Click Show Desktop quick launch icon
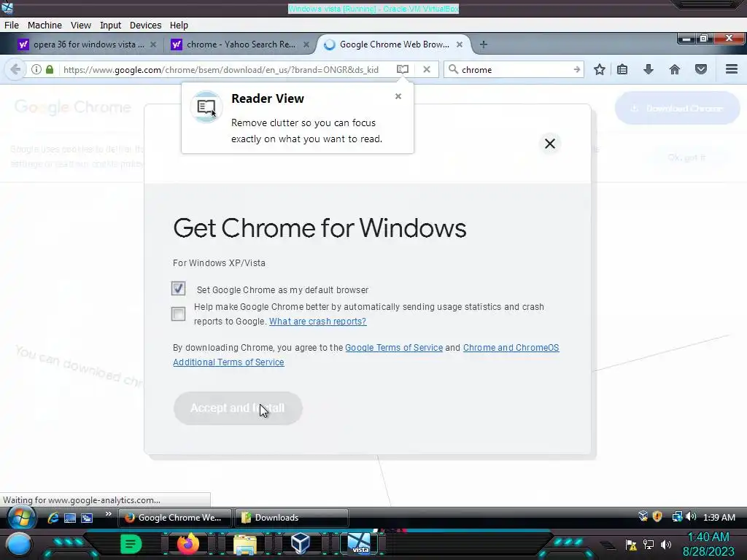The height and width of the screenshot is (560, 747). tap(70, 518)
